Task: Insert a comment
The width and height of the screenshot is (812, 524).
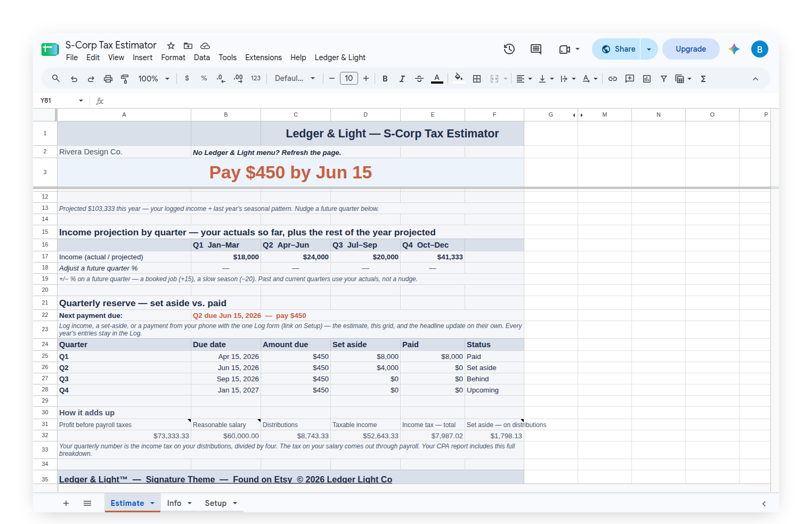Action: [630, 78]
